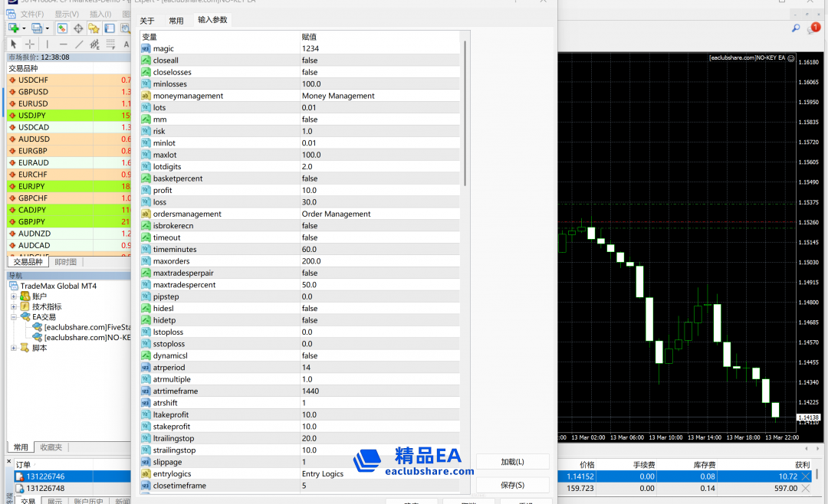Open the 关于 tab in dialog
The height and width of the screenshot is (504, 828).
pos(147,21)
